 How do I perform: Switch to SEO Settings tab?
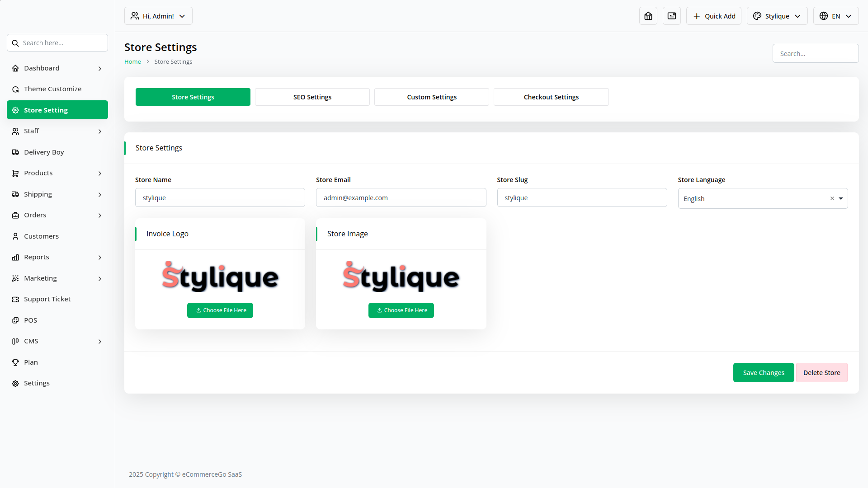(312, 97)
